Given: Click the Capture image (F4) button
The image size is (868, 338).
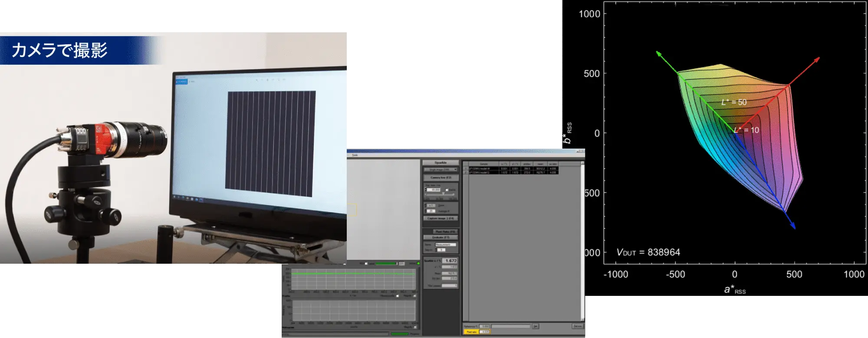Looking at the screenshot, I should pos(441,218).
